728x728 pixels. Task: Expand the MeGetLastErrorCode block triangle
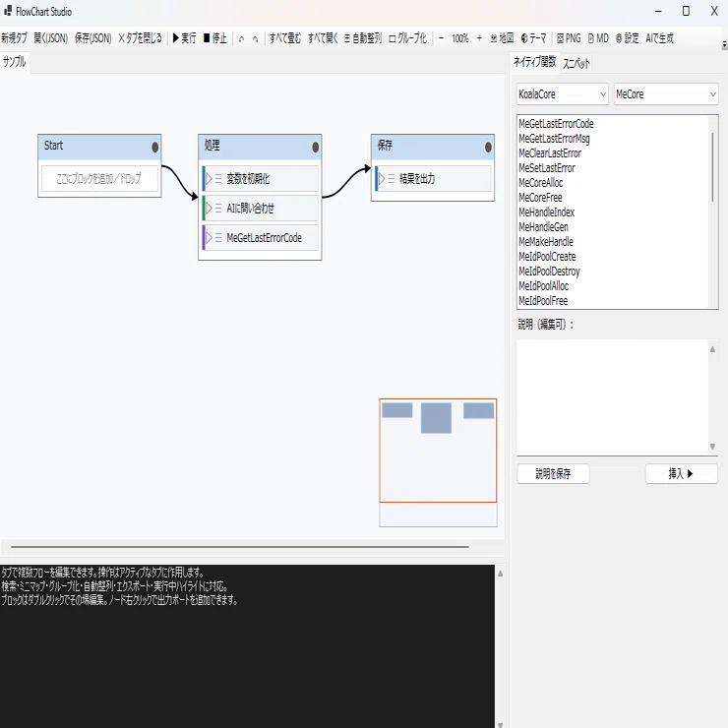click(209, 238)
